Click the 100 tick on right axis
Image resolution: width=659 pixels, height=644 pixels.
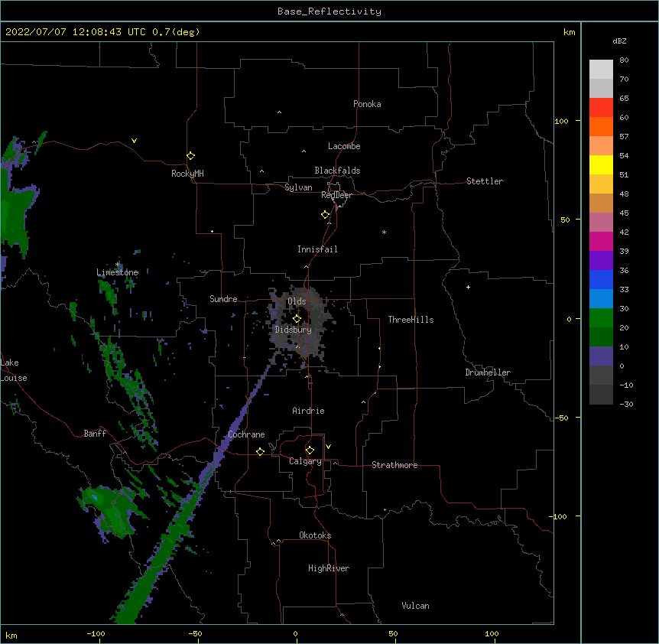tap(561, 121)
